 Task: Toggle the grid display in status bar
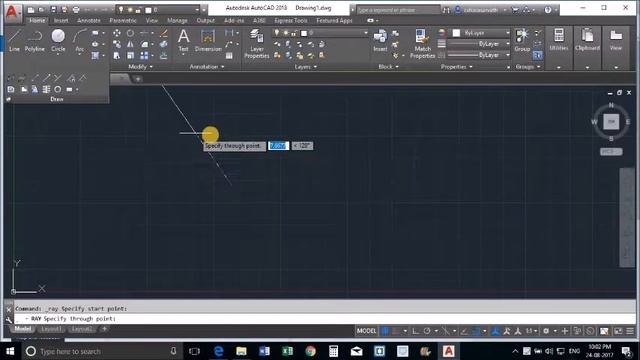coord(384,331)
